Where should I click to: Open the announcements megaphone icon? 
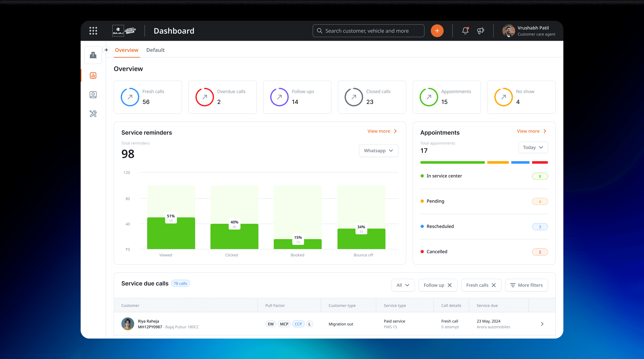point(481,31)
